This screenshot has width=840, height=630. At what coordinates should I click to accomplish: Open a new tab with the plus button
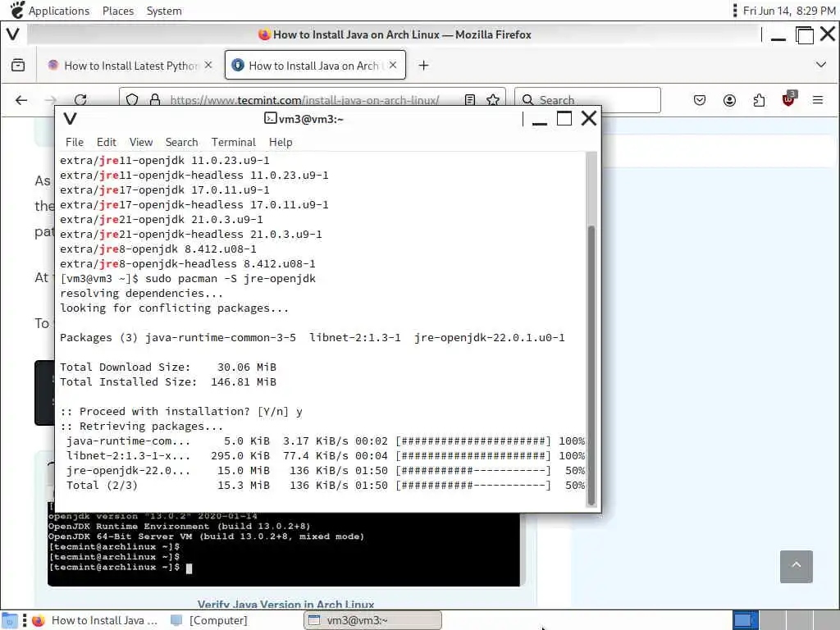pyautogui.click(x=423, y=66)
